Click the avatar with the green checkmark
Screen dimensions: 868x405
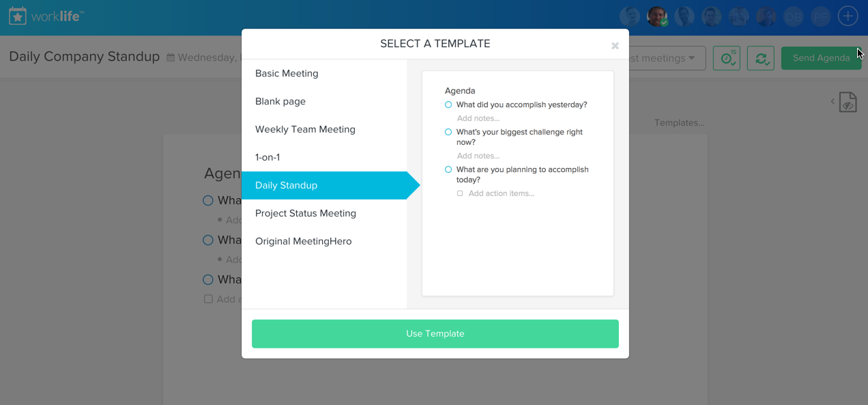click(657, 16)
